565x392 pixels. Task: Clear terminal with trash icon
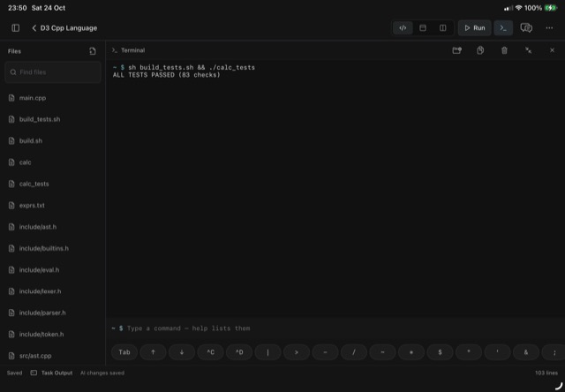point(504,50)
